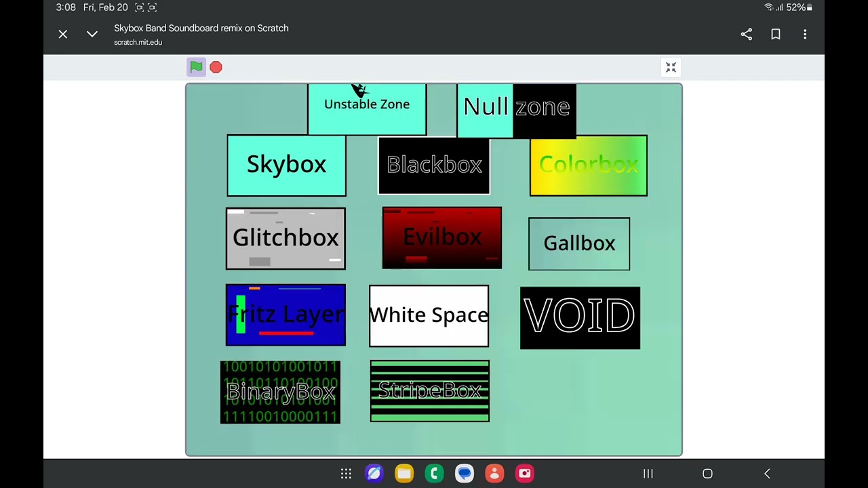This screenshot has height=488, width=868.
Task: Close the browser tab with the X
Action: pyautogui.click(x=63, y=34)
